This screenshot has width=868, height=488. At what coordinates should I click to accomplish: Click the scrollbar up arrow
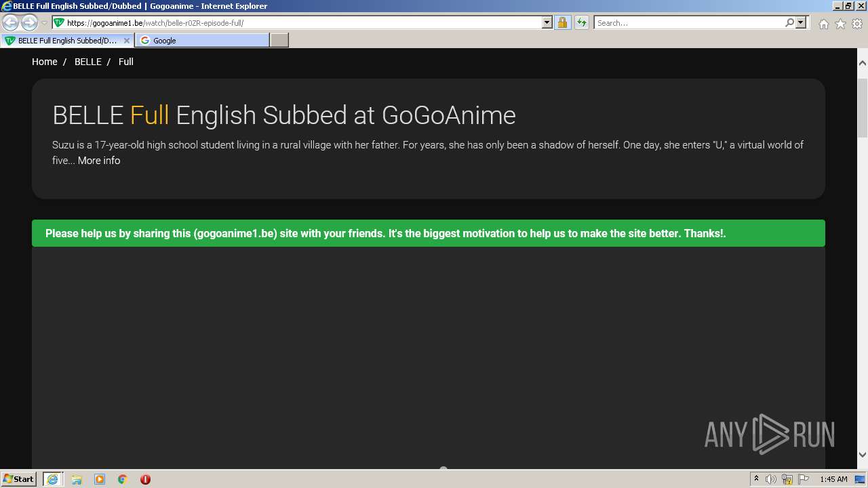[x=863, y=63]
